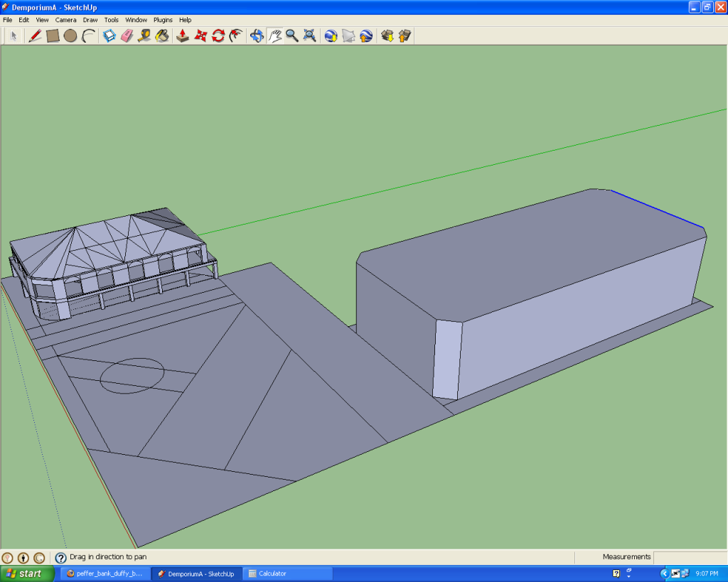Minimize the SketchUp window

[694, 7]
